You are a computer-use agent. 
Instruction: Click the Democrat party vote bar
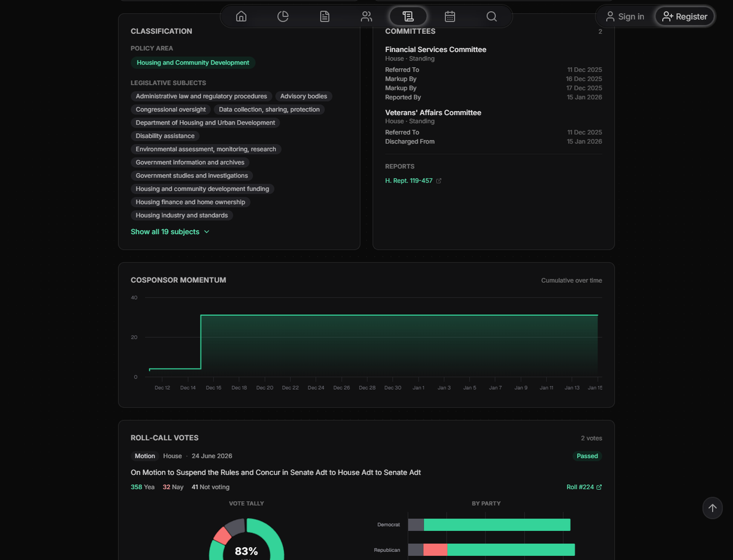pyautogui.click(x=489, y=525)
